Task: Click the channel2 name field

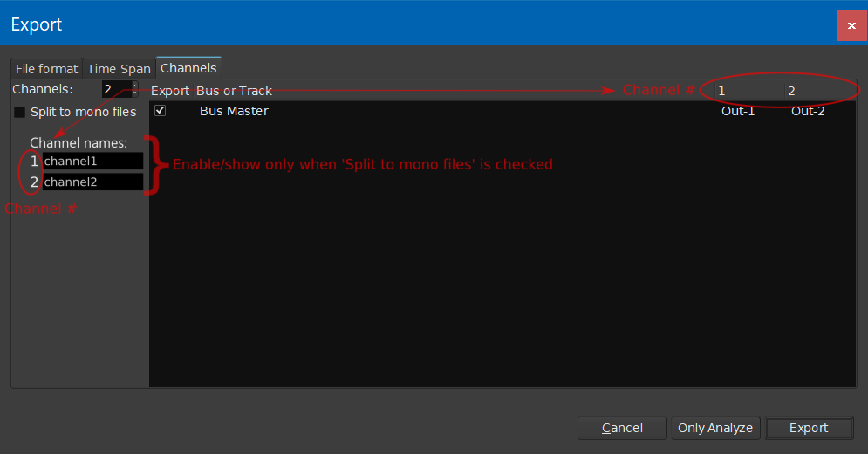Action: pos(92,182)
